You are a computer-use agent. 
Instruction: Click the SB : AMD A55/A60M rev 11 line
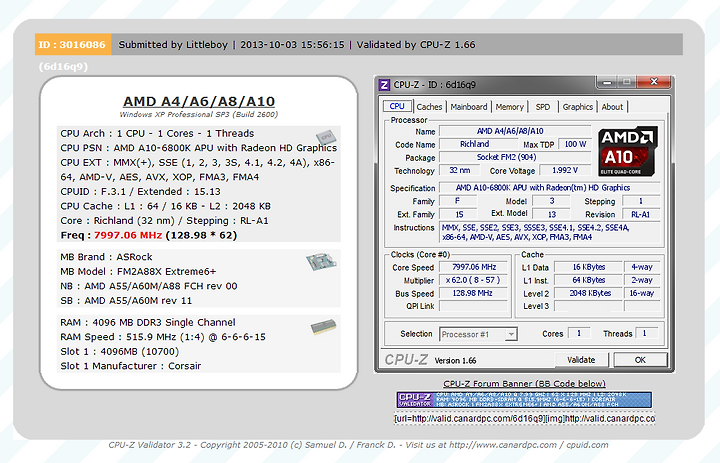pyautogui.click(x=126, y=300)
